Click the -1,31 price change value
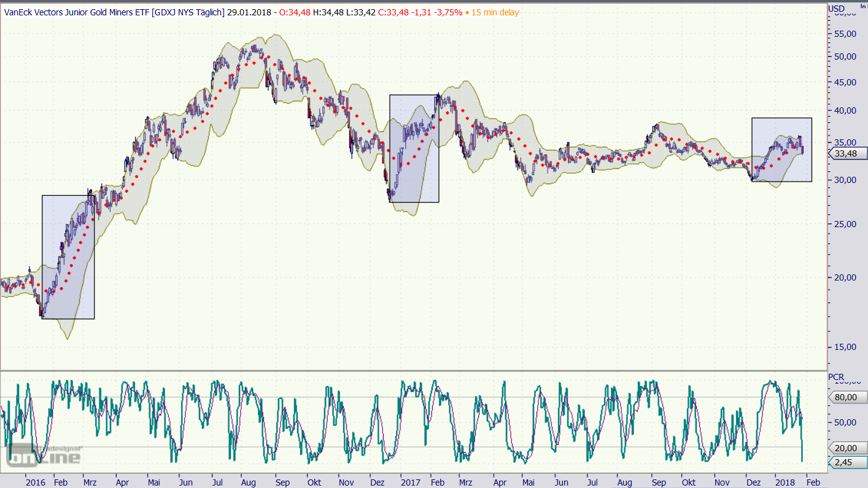The height and width of the screenshot is (488, 868). pos(421,12)
